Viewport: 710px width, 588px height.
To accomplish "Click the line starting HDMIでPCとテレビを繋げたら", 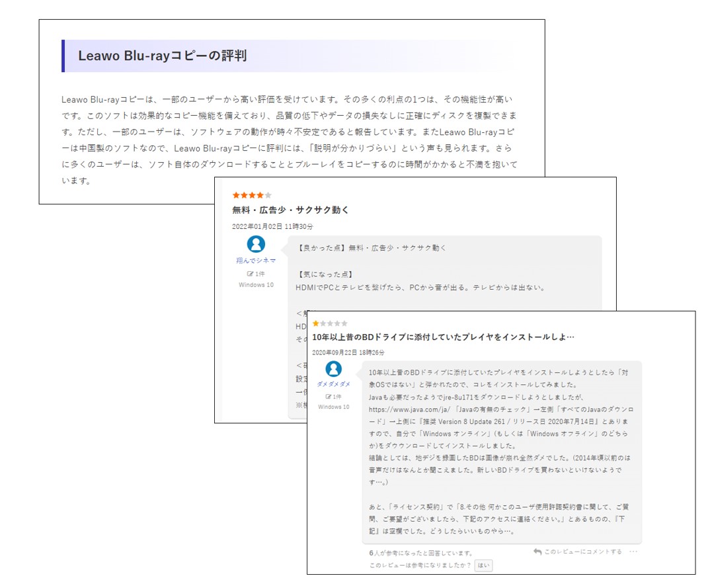I will 420,288.
